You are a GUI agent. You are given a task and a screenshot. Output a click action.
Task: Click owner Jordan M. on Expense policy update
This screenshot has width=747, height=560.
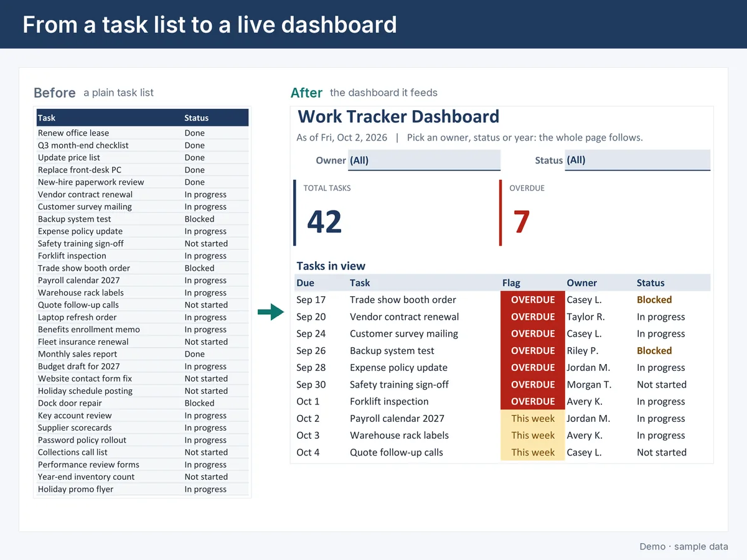pyautogui.click(x=588, y=367)
